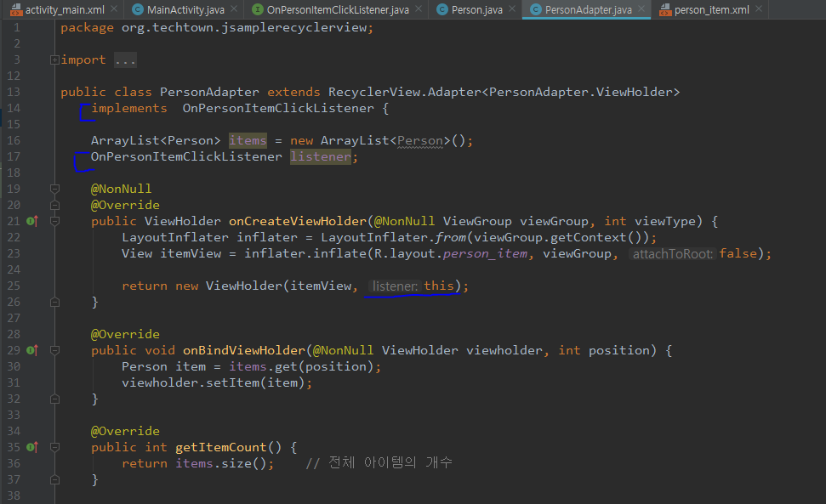Click the override gutter icon on line 35
The width and height of the screenshot is (826, 504).
coord(32,447)
